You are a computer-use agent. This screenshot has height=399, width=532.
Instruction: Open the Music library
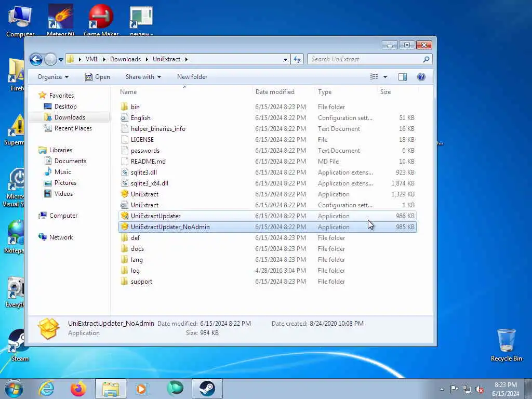(x=62, y=172)
